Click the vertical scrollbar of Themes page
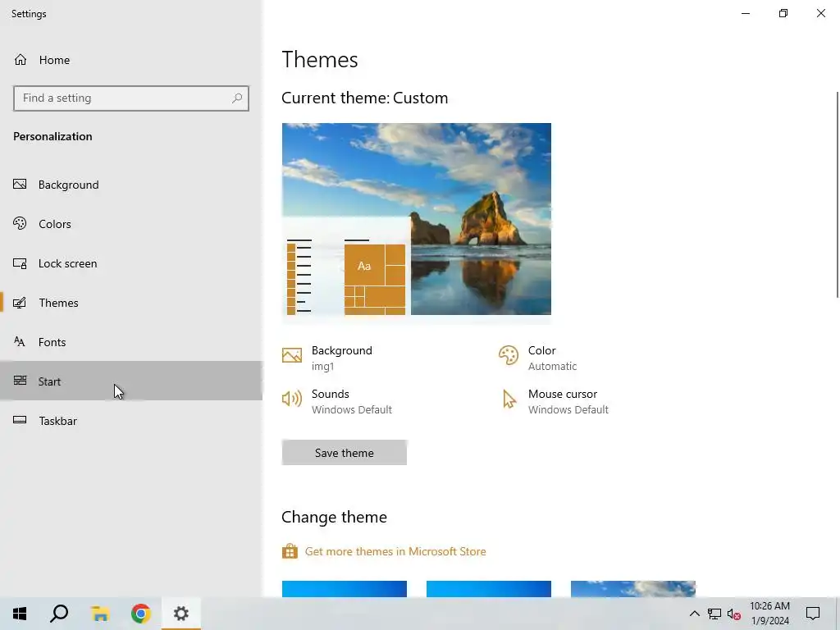 [838, 194]
